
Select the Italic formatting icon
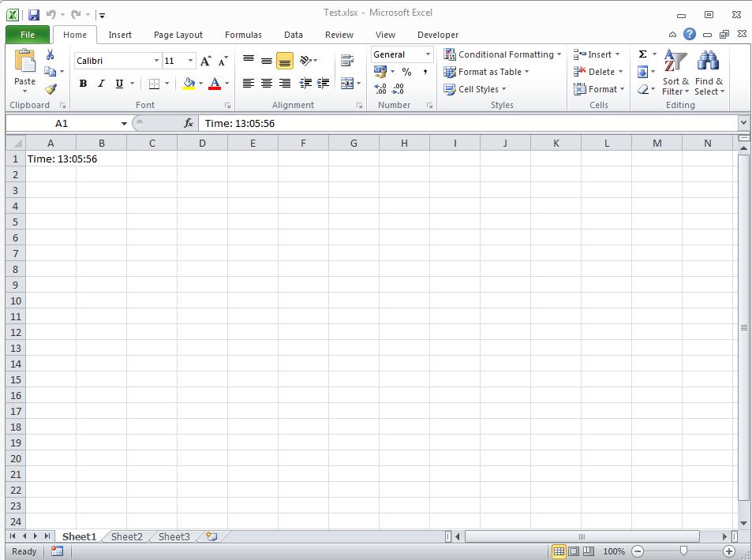pyautogui.click(x=99, y=83)
